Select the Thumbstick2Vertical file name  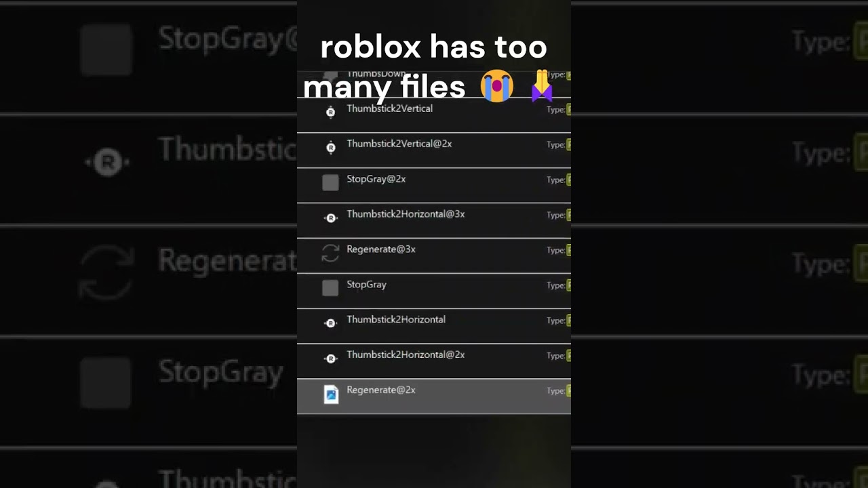389,108
